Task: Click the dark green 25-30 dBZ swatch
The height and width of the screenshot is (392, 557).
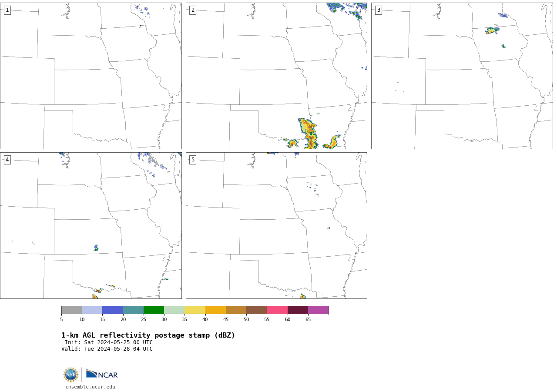Action: click(x=154, y=310)
